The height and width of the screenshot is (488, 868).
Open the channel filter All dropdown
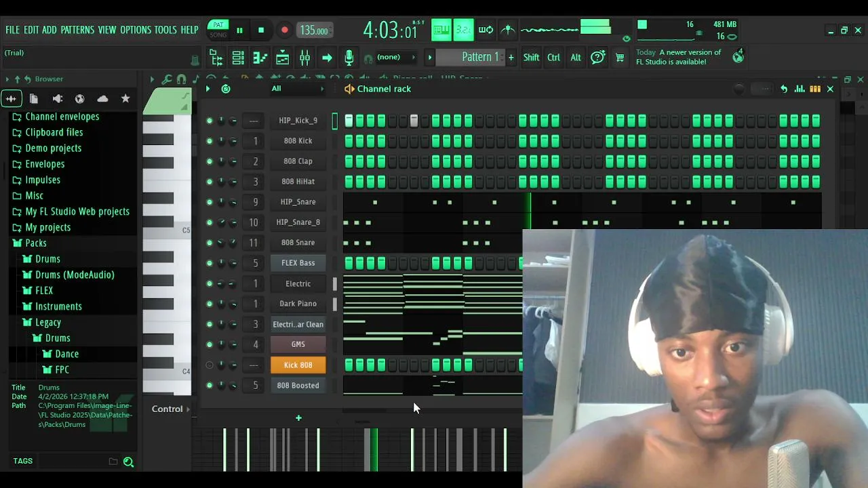tap(298, 89)
